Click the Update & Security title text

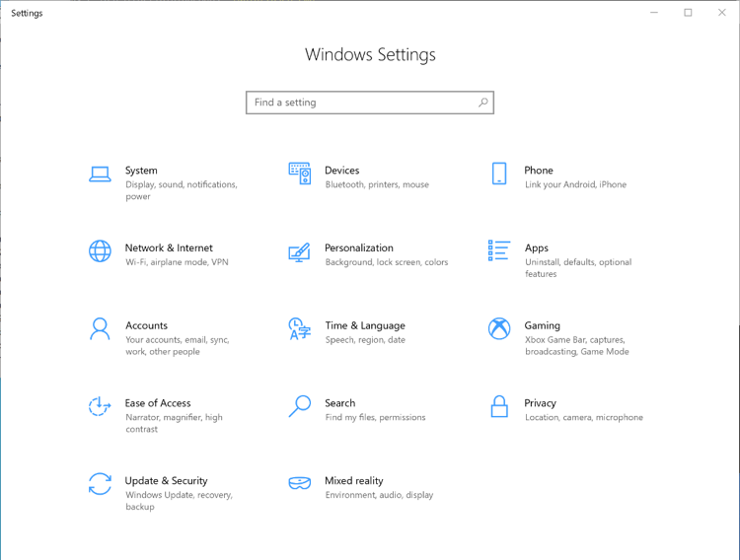[x=166, y=481]
